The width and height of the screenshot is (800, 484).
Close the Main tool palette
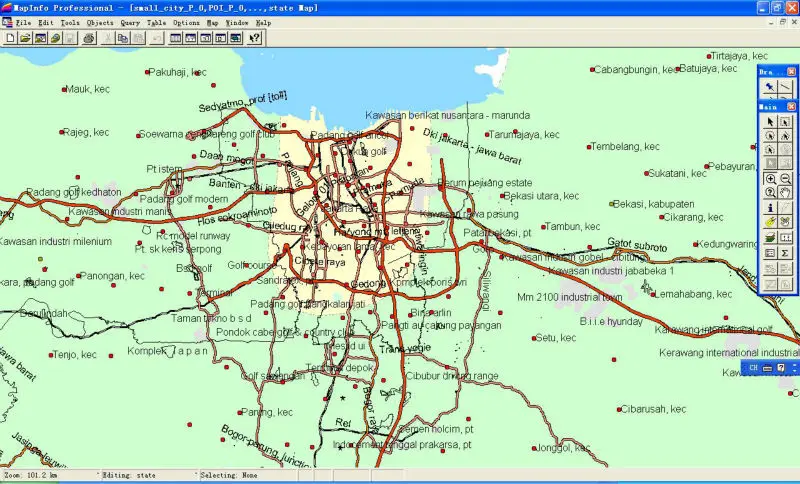click(791, 106)
